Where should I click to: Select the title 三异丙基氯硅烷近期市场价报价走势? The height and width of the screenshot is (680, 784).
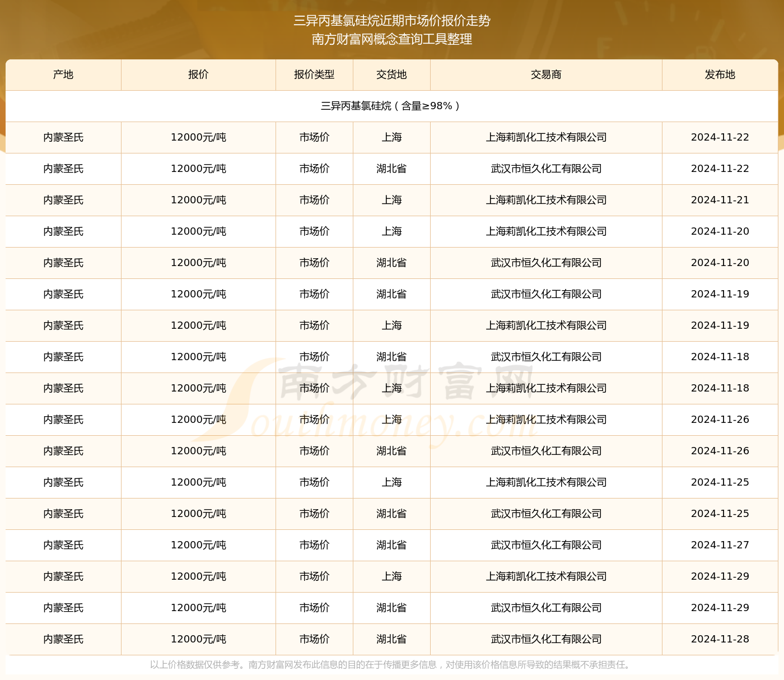392,21
